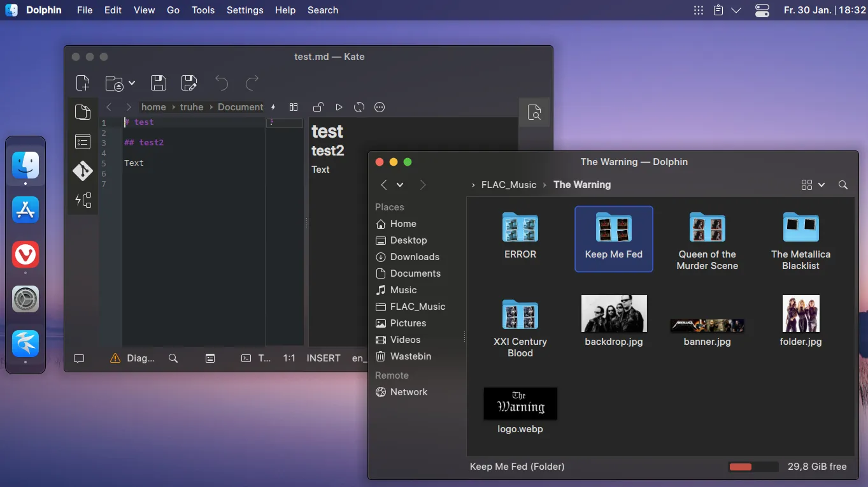Go to Network in the Places sidebar

(408, 392)
